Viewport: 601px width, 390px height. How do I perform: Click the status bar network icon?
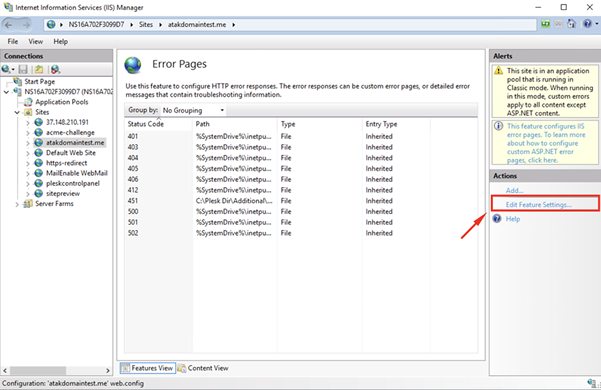pyautogui.click(x=592, y=383)
